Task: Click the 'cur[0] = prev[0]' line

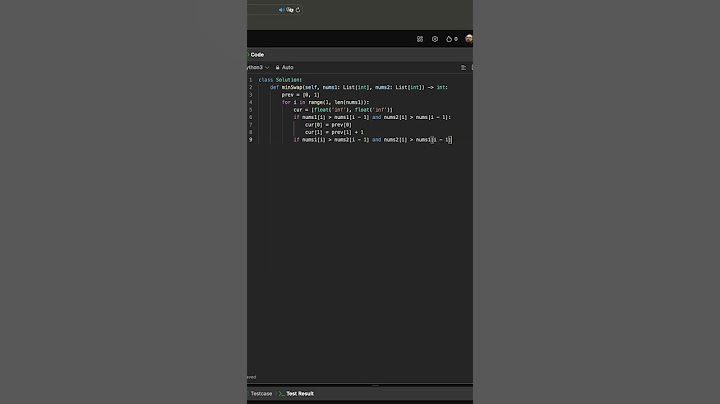Action: coord(328,125)
